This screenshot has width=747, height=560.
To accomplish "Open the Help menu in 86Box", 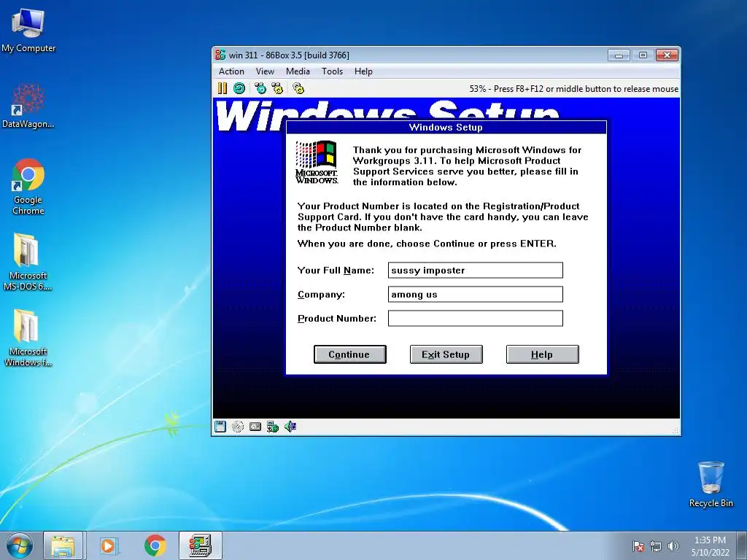I will (363, 71).
